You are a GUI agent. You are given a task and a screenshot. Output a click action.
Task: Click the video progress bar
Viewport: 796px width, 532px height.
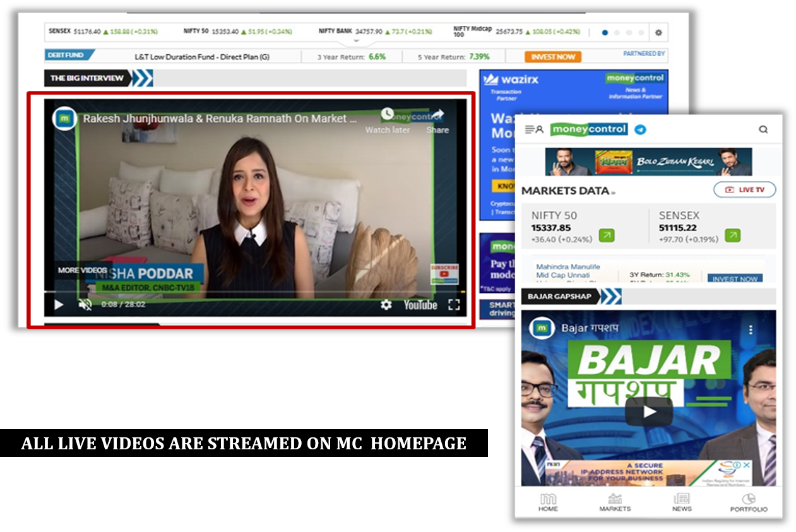(252, 292)
